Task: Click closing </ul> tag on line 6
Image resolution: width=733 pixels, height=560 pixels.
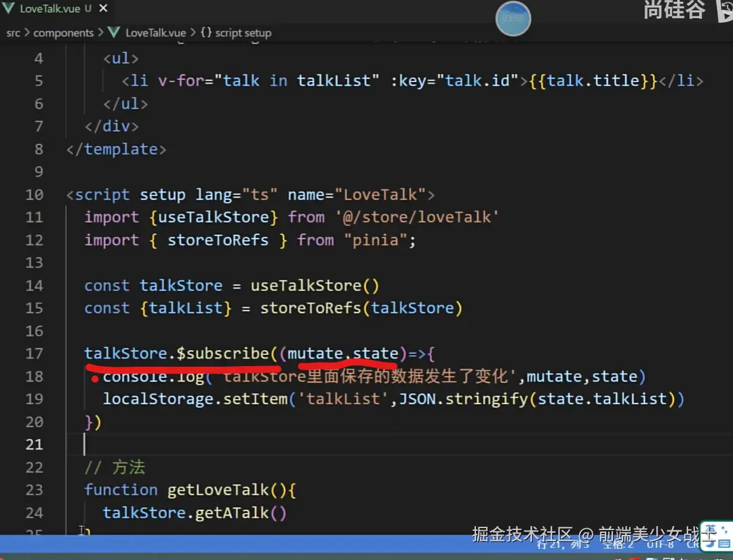Action: tap(125, 104)
